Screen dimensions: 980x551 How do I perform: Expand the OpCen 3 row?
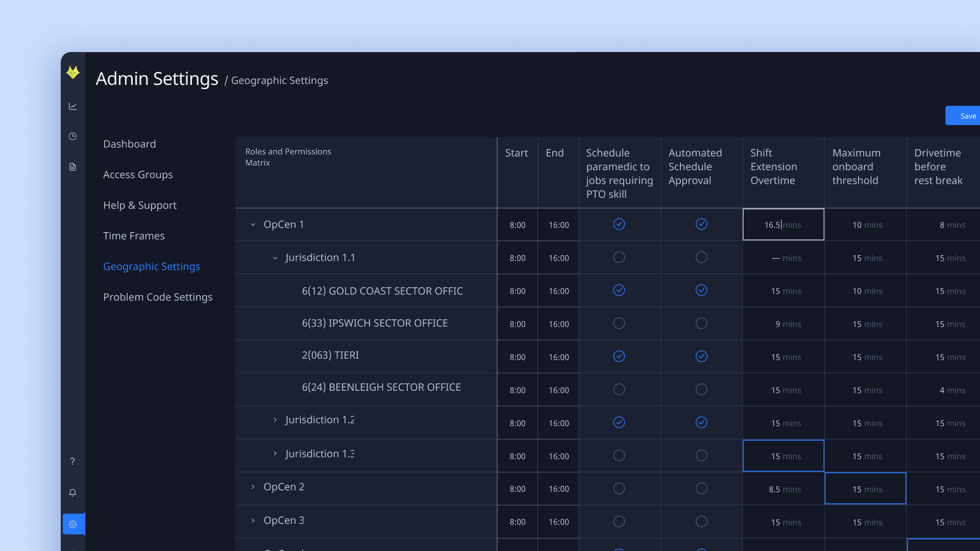[x=253, y=520]
